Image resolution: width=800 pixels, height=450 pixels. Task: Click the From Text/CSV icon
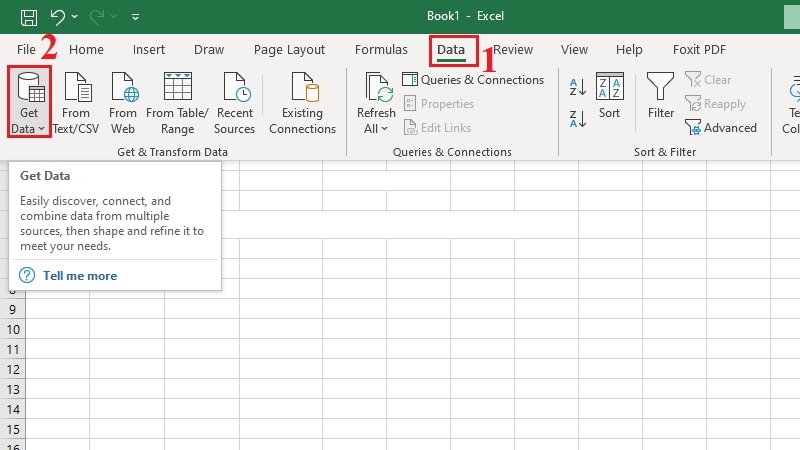78,87
